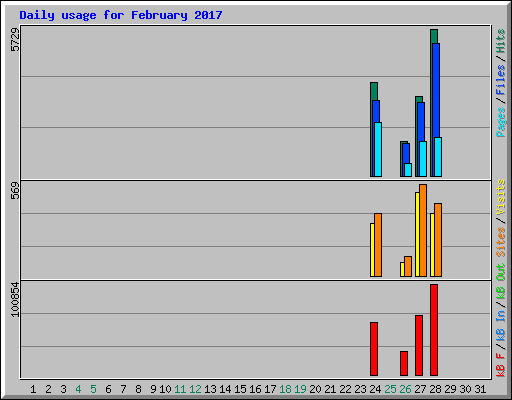This screenshot has width=512, height=400.
Task: Click the blue Files legend label
Action: 501,80
